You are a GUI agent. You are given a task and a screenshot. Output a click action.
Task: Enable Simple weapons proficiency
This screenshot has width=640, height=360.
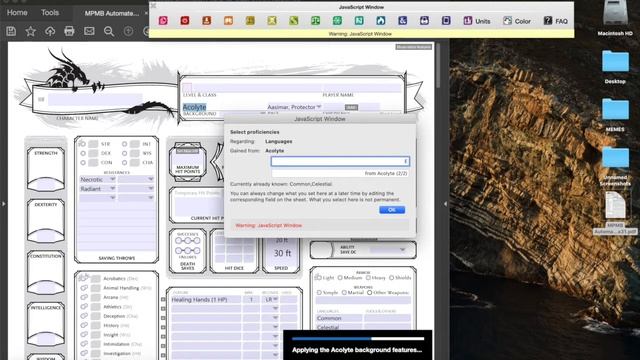point(320,293)
